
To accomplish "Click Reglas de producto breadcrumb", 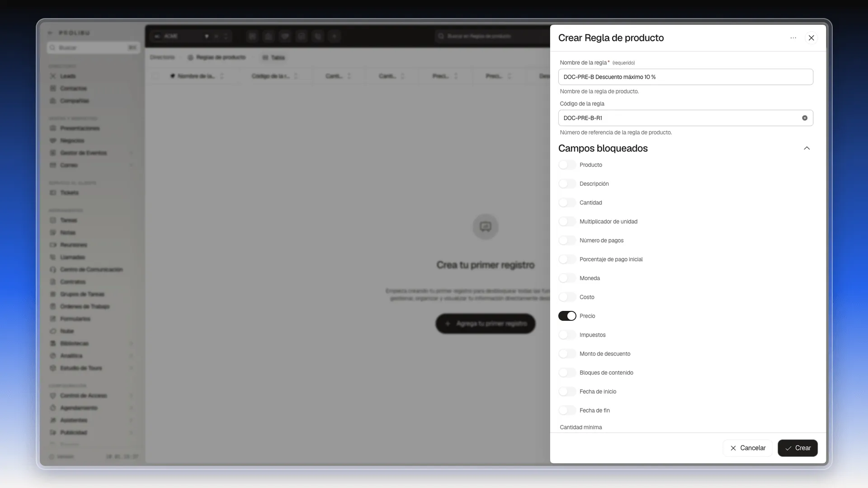I will coord(217,57).
